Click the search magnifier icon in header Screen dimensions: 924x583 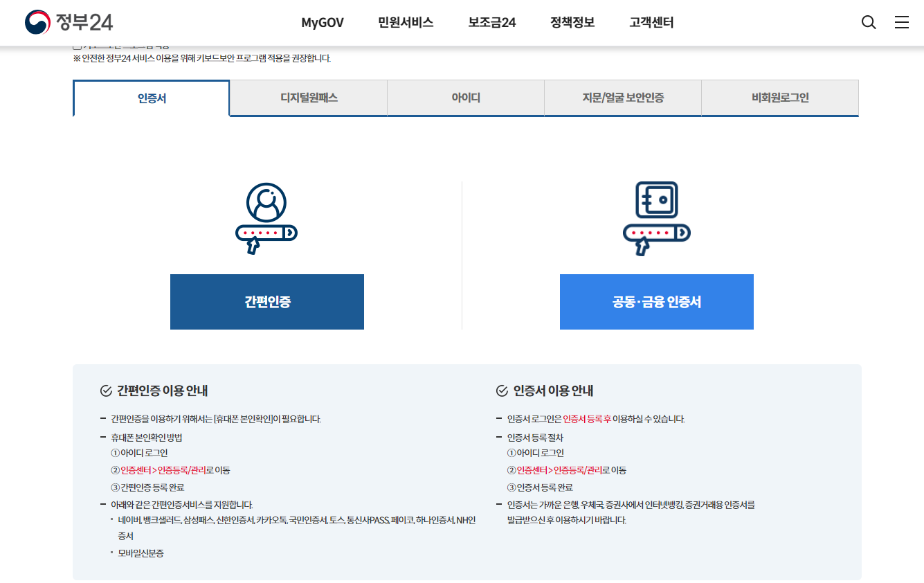click(x=868, y=22)
